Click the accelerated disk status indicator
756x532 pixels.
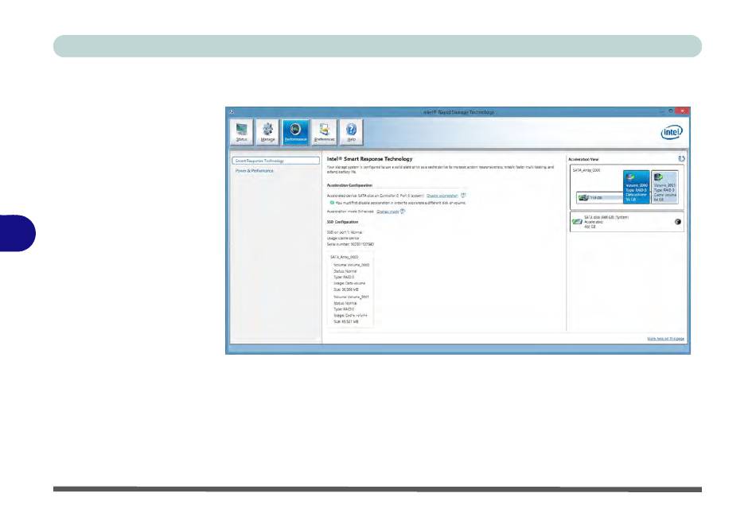coord(677,222)
